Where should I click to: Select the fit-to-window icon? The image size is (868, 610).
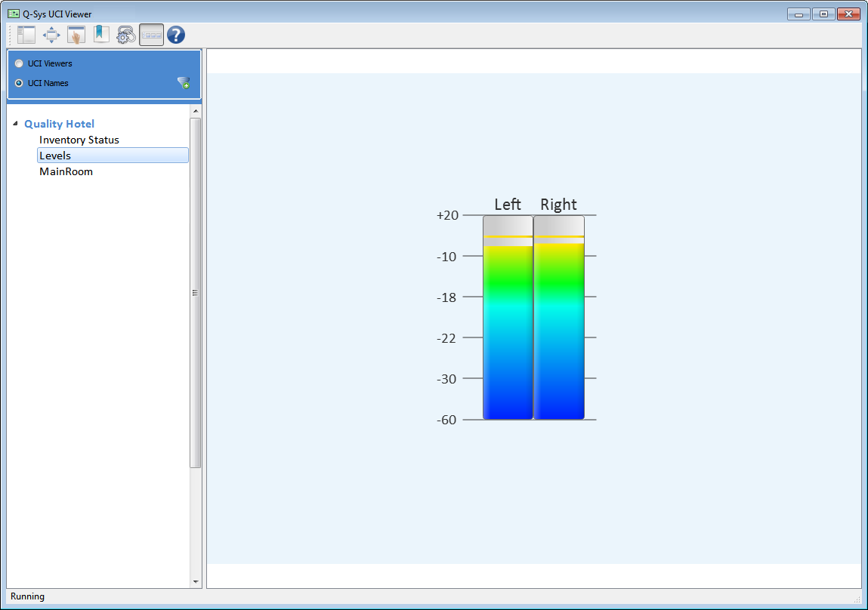point(51,34)
